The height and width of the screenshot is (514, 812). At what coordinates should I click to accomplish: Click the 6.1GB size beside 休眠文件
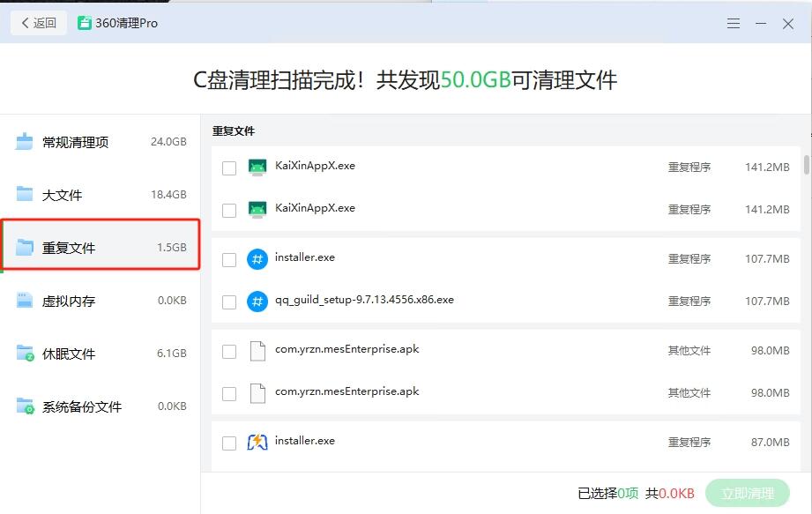[x=171, y=353]
